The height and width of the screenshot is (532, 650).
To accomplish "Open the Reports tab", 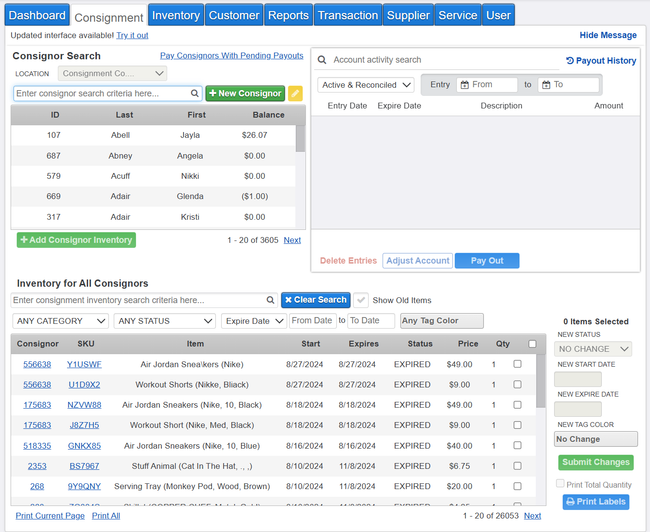I will [288, 15].
